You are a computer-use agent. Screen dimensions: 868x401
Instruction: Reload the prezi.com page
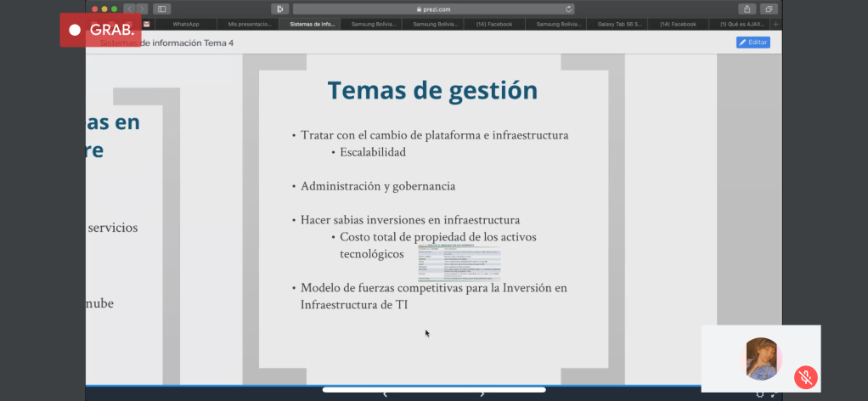[x=567, y=8]
